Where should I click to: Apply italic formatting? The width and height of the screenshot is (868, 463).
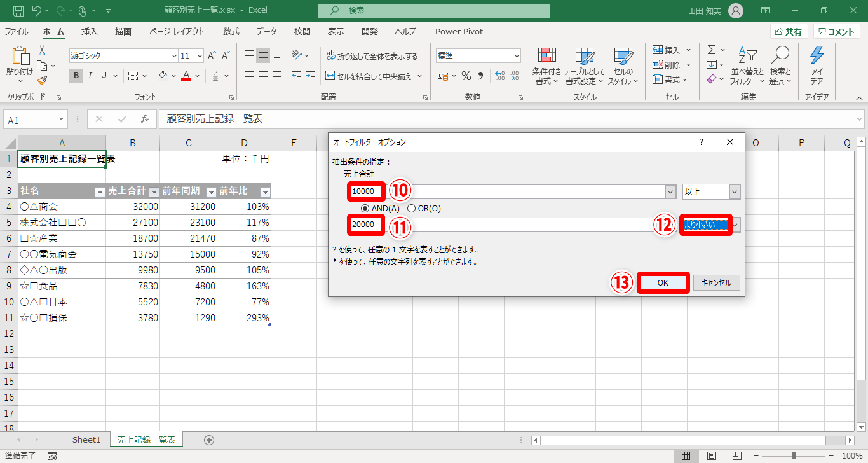click(90, 76)
